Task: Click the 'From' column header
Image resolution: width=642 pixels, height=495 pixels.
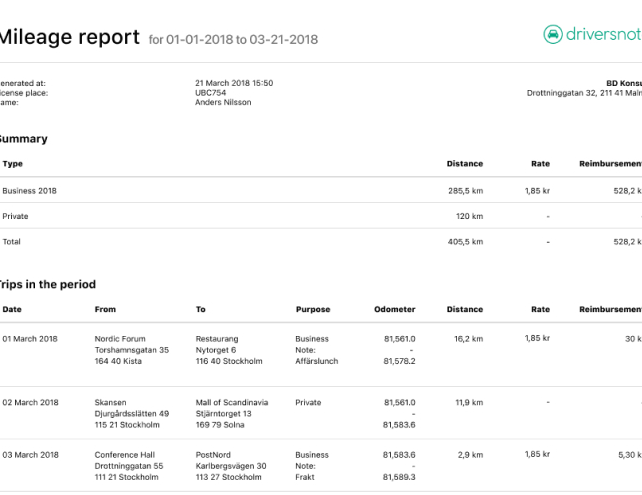Action: 105,309
